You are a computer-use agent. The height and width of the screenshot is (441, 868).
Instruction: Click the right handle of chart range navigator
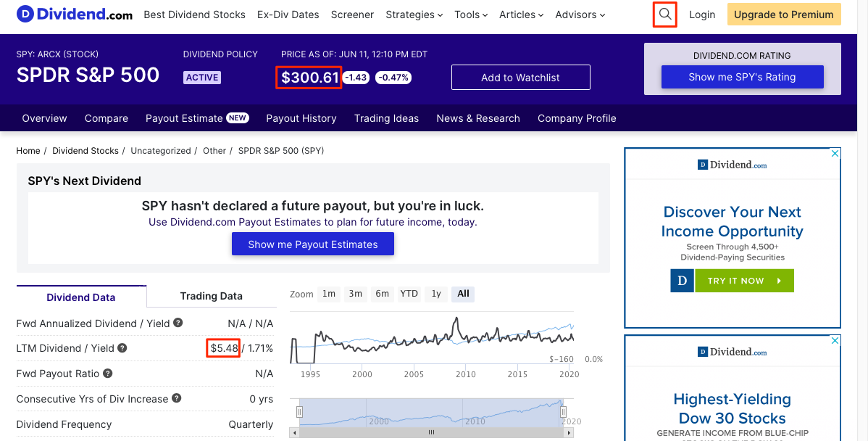[564, 412]
